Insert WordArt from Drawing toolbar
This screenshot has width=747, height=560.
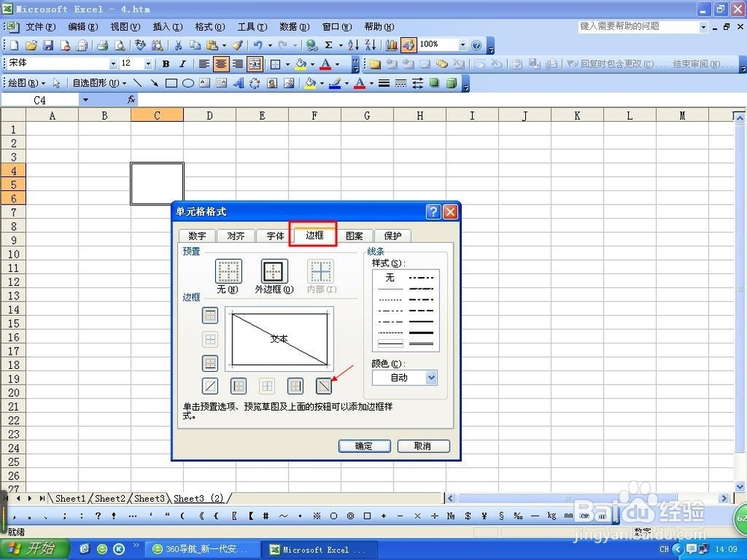click(x=239, y=84)
